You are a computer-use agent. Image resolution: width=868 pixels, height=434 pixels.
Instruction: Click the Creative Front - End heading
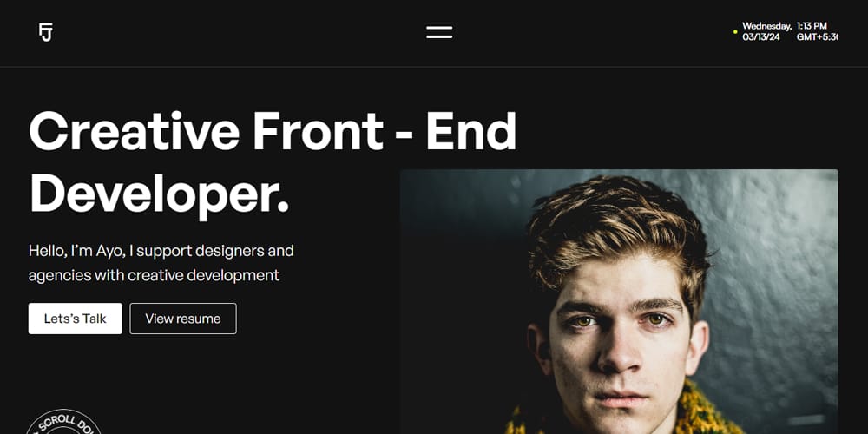[x=273, y=132]
